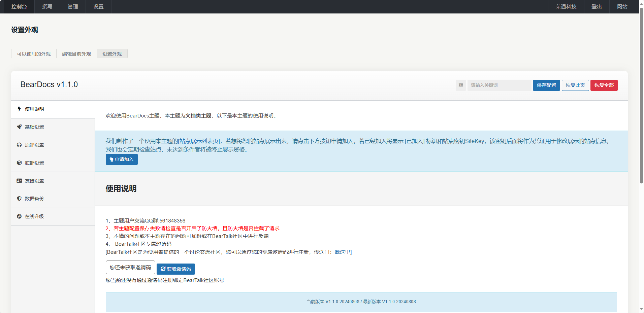Focus the 请输入关键词 search field

click(x=499, y=85)
